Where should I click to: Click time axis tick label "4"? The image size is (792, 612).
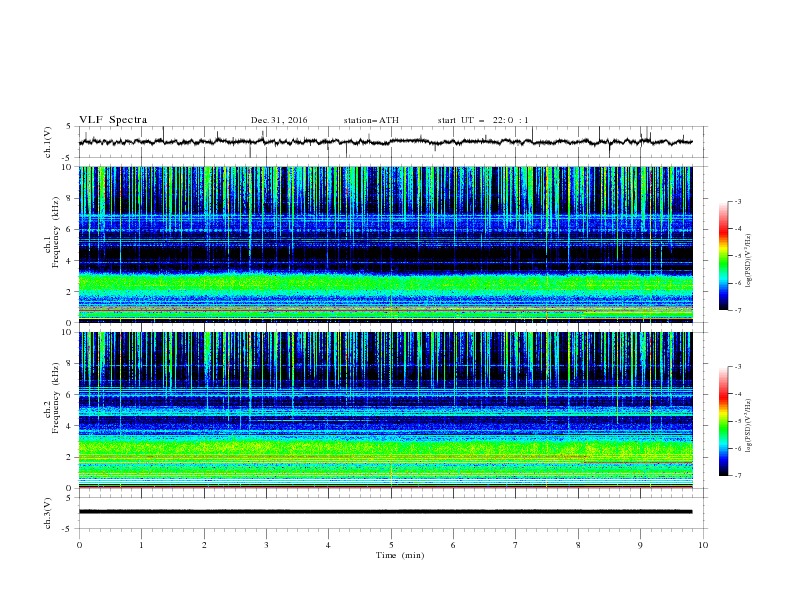pyautogui.click(x=328, y=545)
